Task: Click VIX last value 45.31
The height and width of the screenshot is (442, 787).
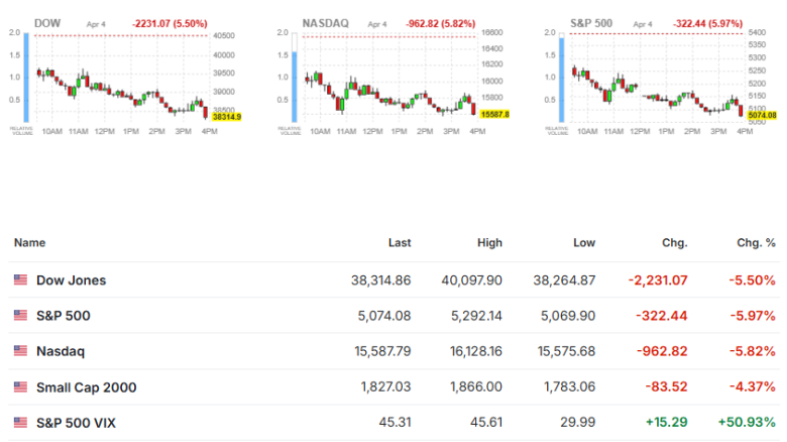Action: coord(395,422)
